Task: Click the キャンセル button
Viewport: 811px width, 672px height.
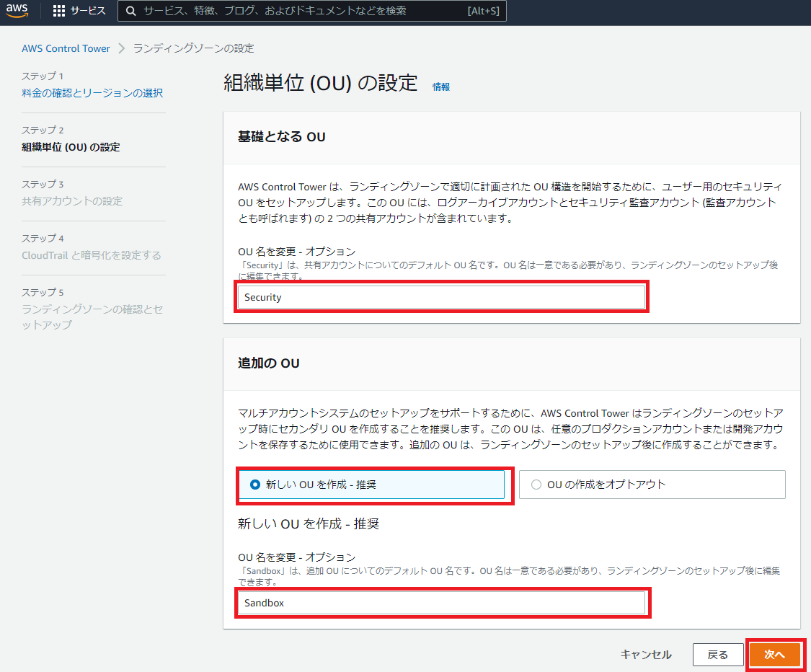Action: coord(646,655)
